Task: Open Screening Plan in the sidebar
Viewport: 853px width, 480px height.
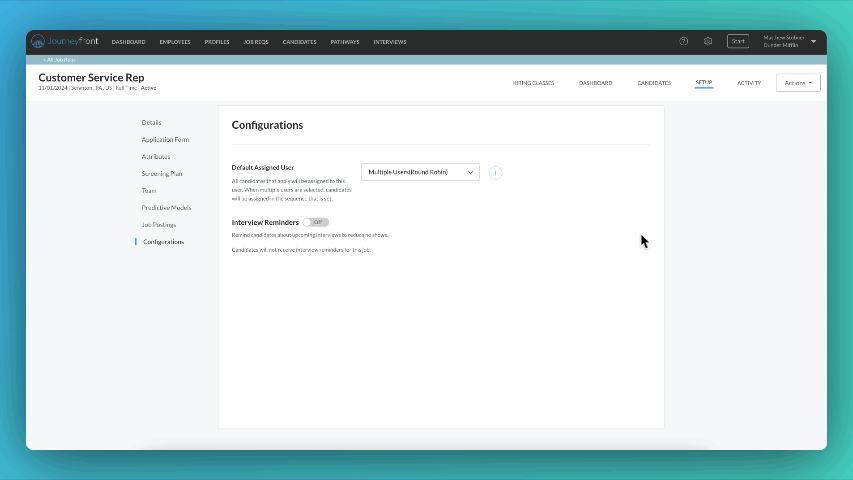Action: [x=162, y=174]
